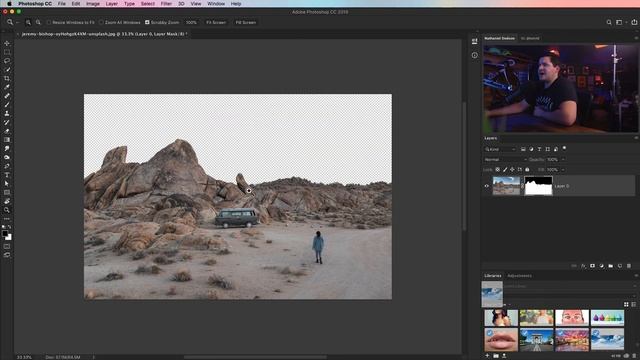Select the Lasso tool
Screen dimensions: 640x360
7,61
